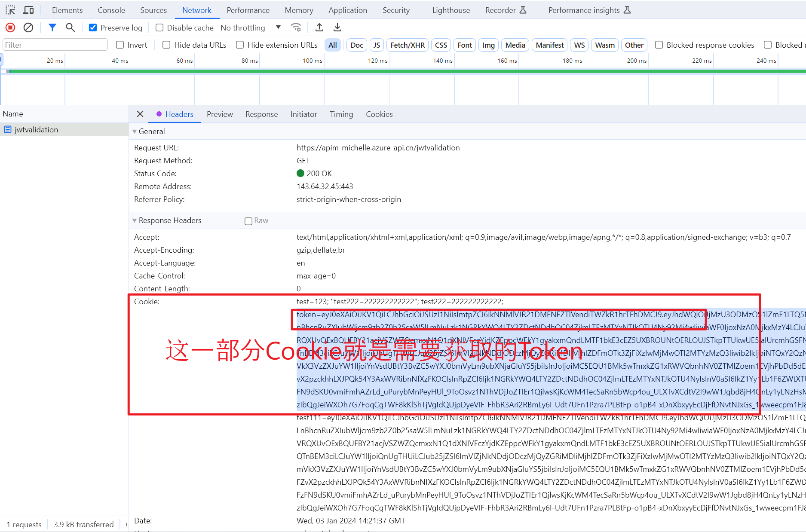This screenshot has width=806, height=532.
Task: Click the Filter text input field
Action: (55, 45)
